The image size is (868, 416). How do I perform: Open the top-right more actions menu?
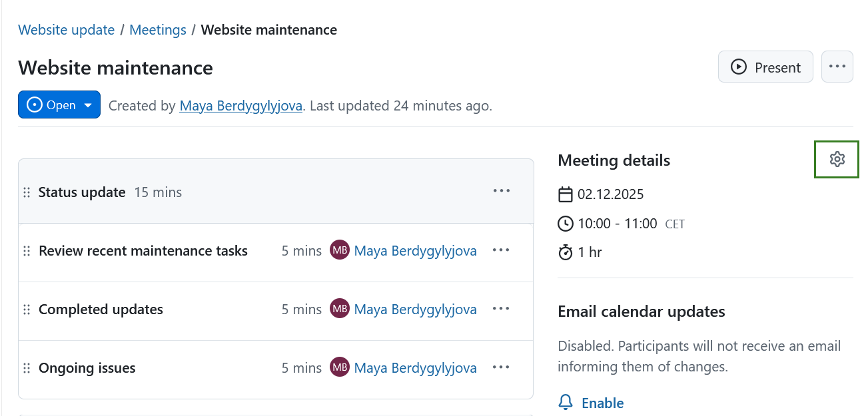point(837,66)
